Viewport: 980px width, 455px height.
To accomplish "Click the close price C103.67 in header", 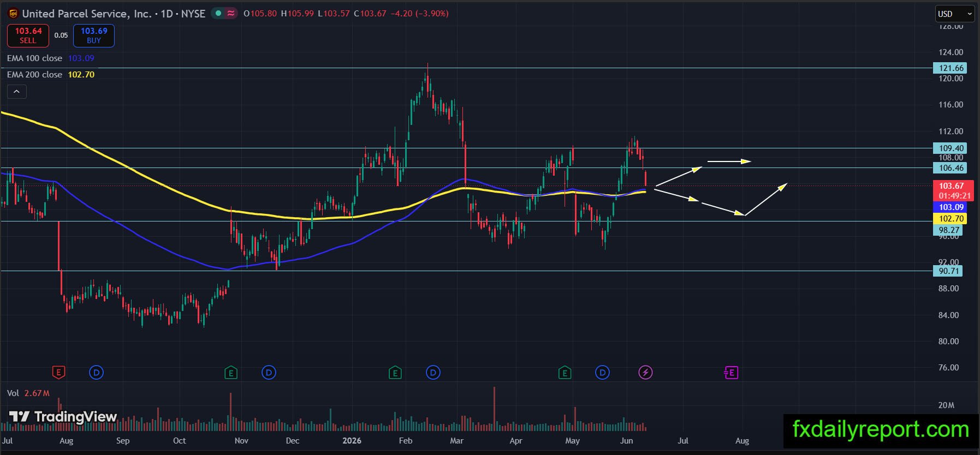I will pyautogui.click(x=370, y=14).
